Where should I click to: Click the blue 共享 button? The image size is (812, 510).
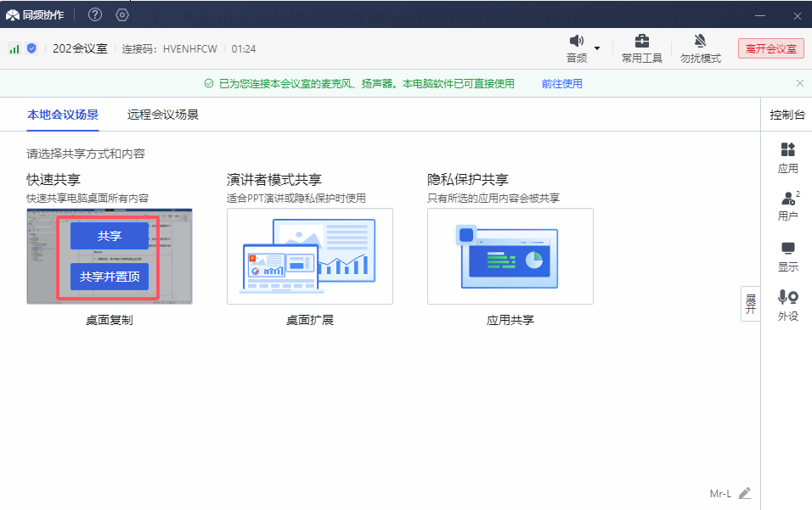(110, 236)
